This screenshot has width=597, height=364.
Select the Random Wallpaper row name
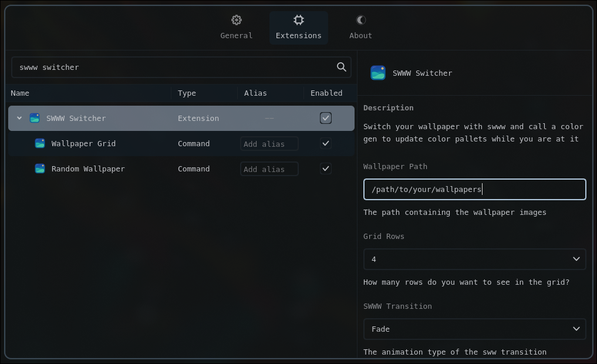(x=88, y=168)
